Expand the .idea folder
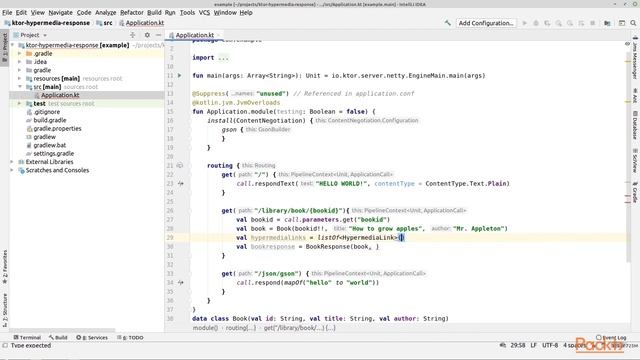 point(19,62)
